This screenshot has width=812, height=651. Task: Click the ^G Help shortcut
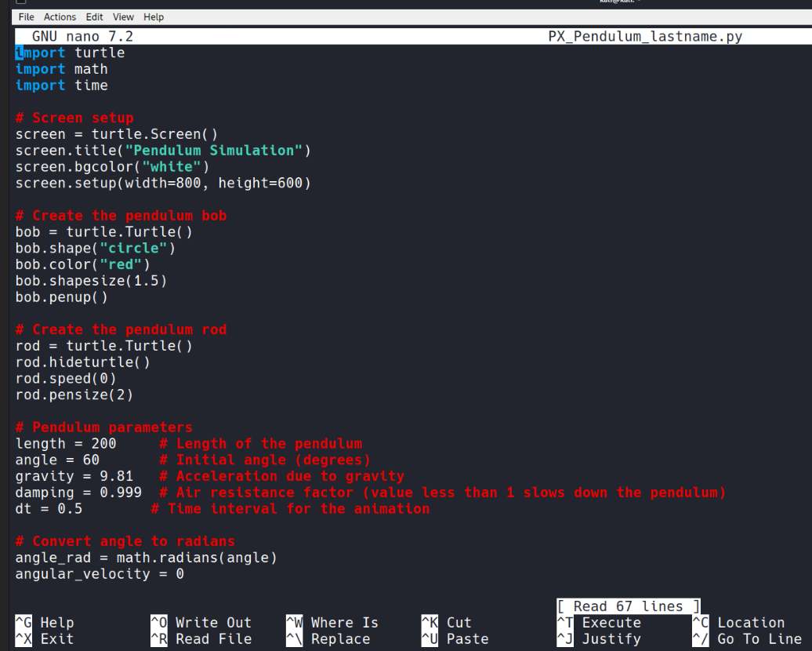[45, 623]
